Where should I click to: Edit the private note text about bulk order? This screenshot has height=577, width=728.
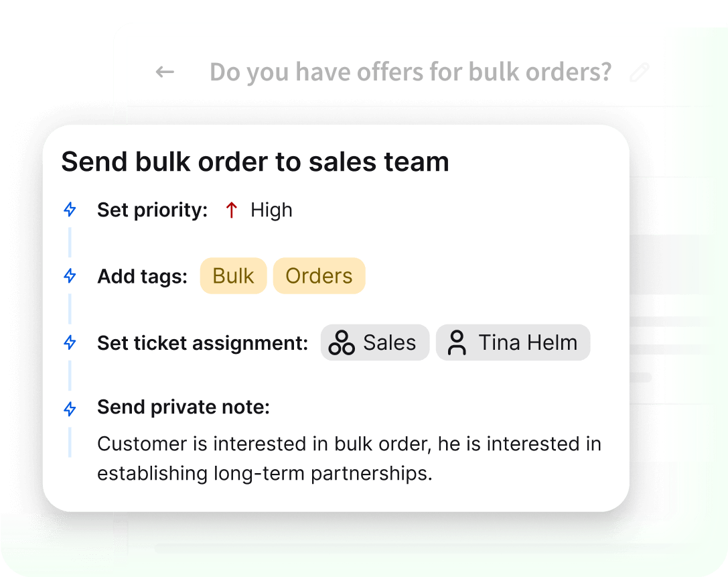(x=349, y=458)
